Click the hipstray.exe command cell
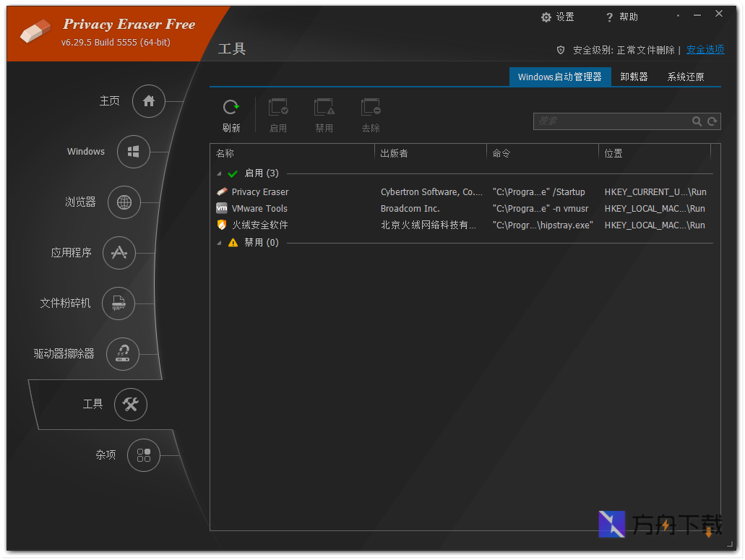Image resolution: width=745 pixels, height=560 pixels. point(543,225)
